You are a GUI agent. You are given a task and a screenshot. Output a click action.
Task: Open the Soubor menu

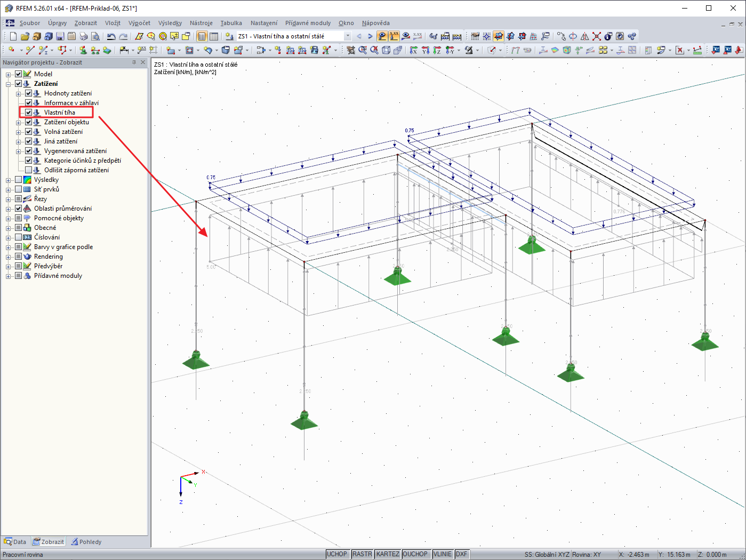click(30, 23)
